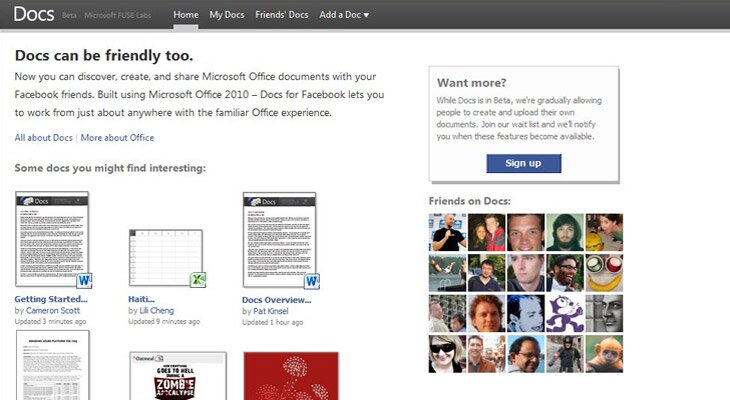Click 'Updated 9 minutes ago' text
The height and width of the screenshot is (400, 730).
pyautogui.click(x=164, y=321)
